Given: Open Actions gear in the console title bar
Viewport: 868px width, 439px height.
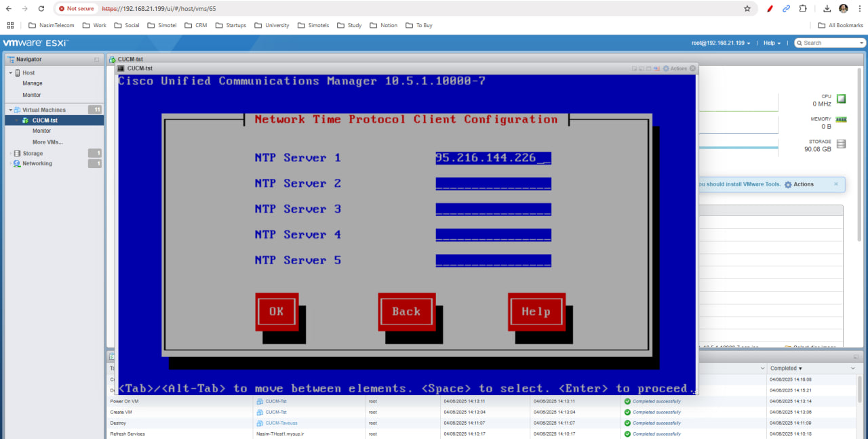Looking at the screenshot, I should tap(675, 68).
